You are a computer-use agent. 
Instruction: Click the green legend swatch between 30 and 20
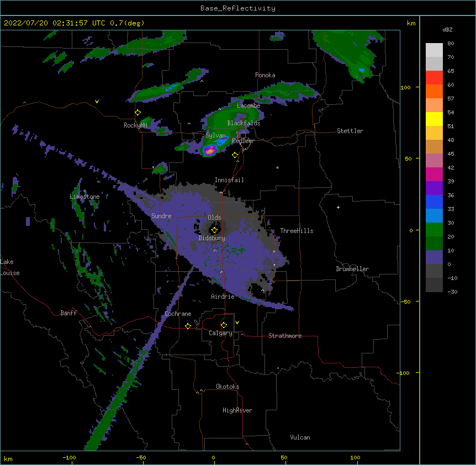(x=434, y=230)
